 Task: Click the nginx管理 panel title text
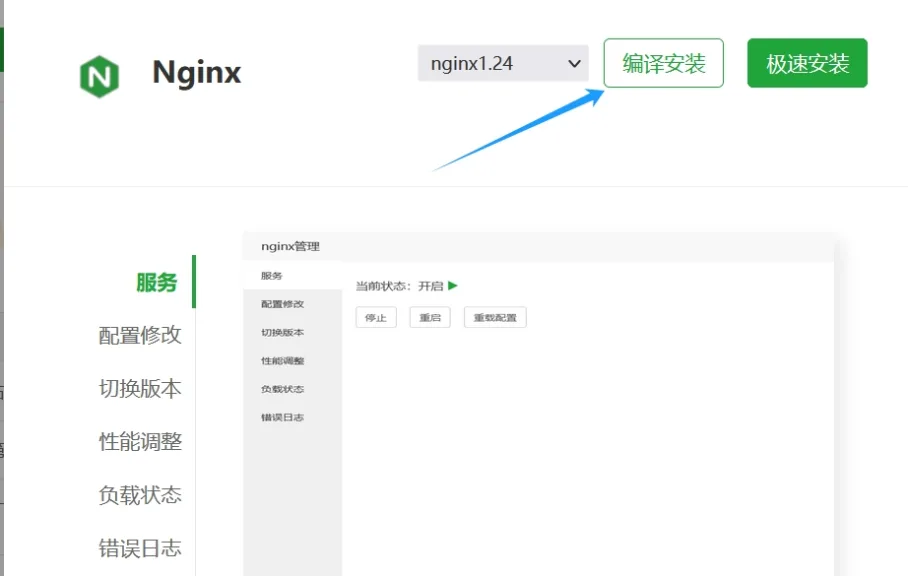[x=290, y=246]
